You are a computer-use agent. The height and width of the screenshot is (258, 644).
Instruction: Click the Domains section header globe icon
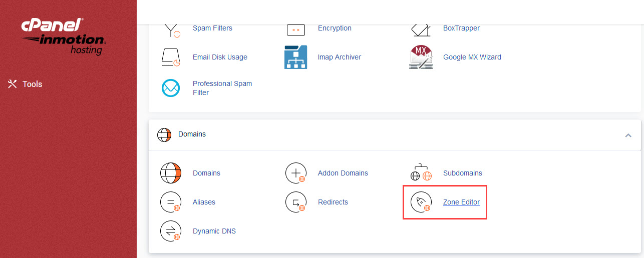pyautogui.click(x=164, y=135)
